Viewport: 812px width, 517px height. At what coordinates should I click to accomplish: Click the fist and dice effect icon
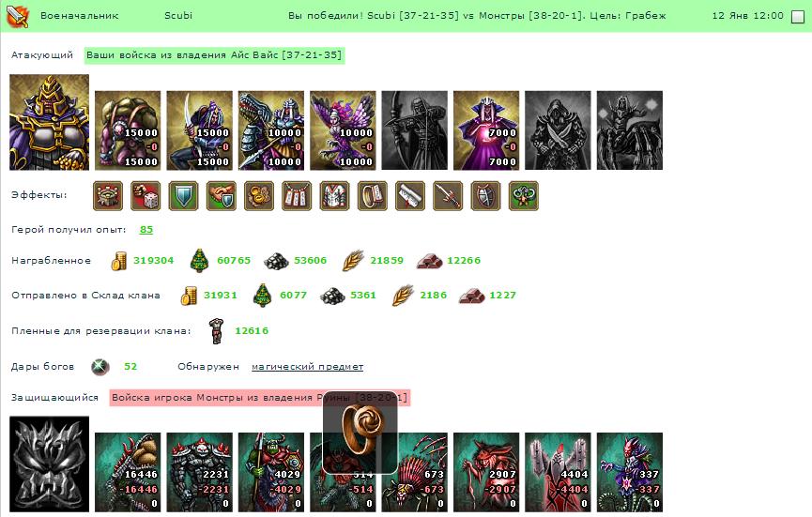tap(146, 196)
